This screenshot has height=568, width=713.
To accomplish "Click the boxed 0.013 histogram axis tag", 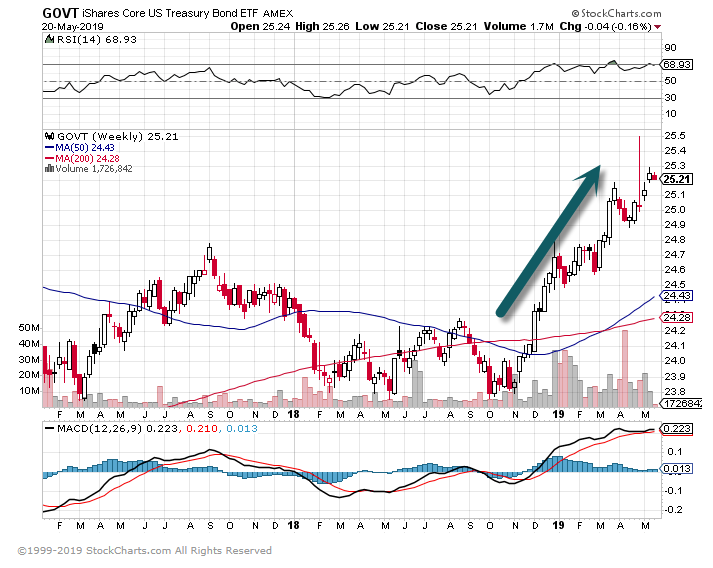I will pos(677,469).
